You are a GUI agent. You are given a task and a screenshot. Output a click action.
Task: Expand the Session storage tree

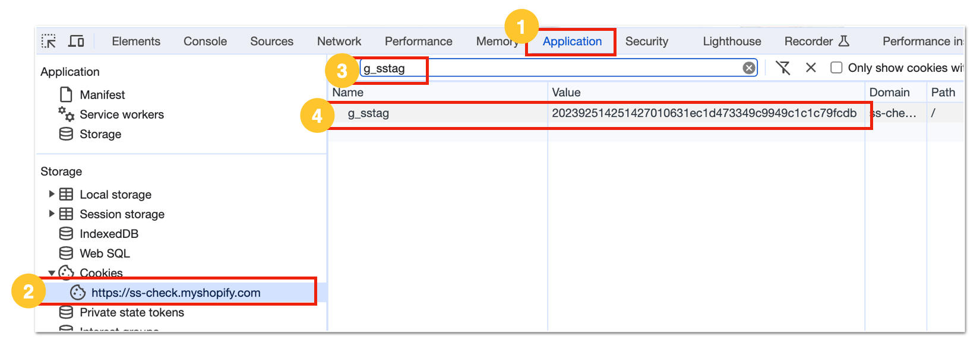coord(52,214)
